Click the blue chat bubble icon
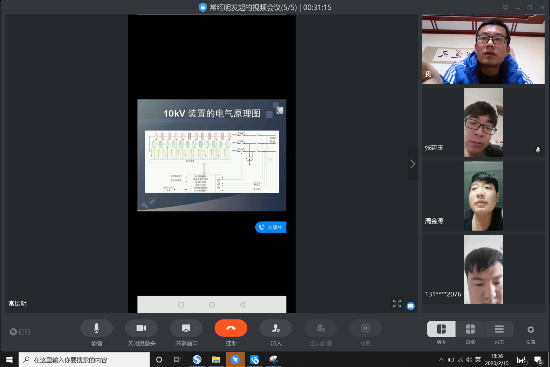The image size is (550, 367). [x=411, y=306]
